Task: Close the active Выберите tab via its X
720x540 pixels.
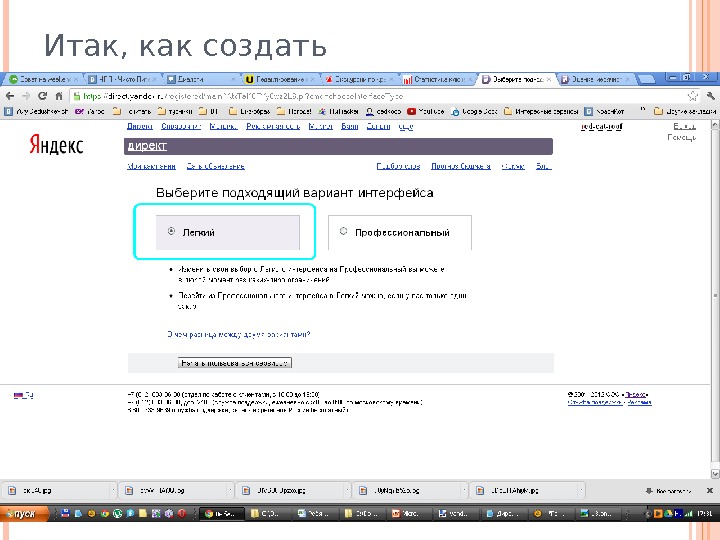Action: [x=549, y=79]
